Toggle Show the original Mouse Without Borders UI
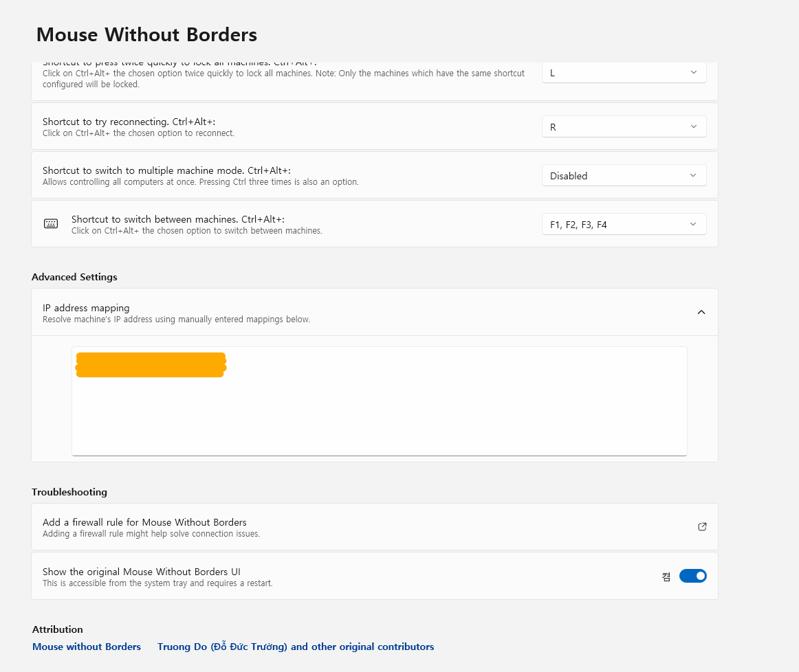799x672 pixels. tap(692, 576)
